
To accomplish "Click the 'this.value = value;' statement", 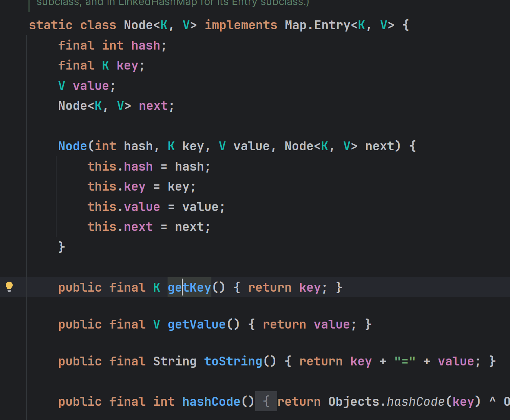I will (x=156, y=207).
